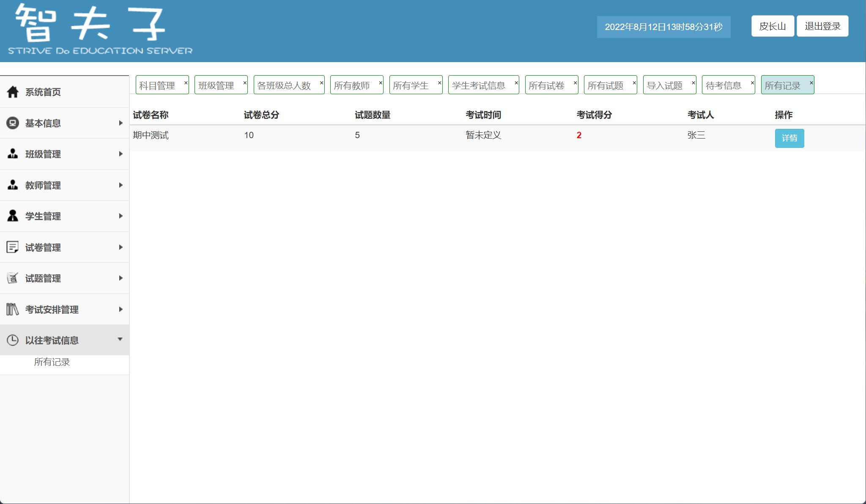Click the 详情 button for 期中测试
This screenshot has height=504, width=866.
point(790,138)
